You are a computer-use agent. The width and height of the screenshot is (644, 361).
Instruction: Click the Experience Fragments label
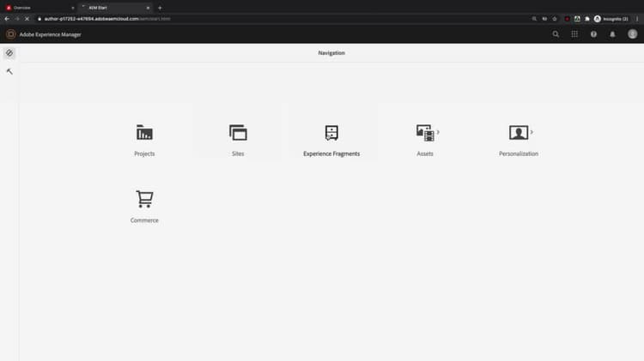click(x=331, y=153)
